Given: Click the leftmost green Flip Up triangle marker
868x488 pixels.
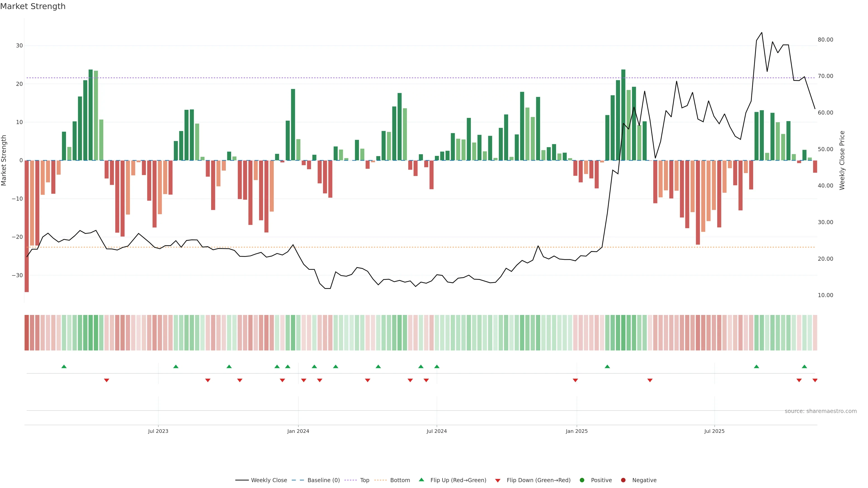Looking at the screenshot, I should click(64, 366).
